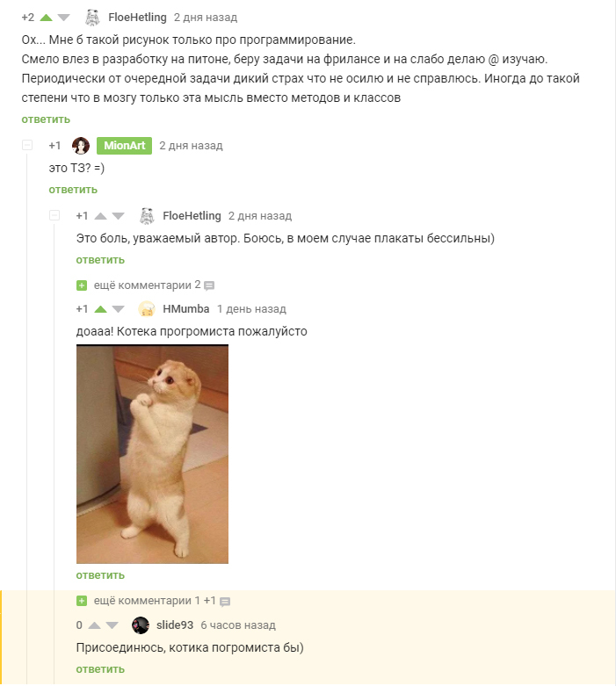Upvote slide93's comment
616x686 pixels.
point(95,625)
